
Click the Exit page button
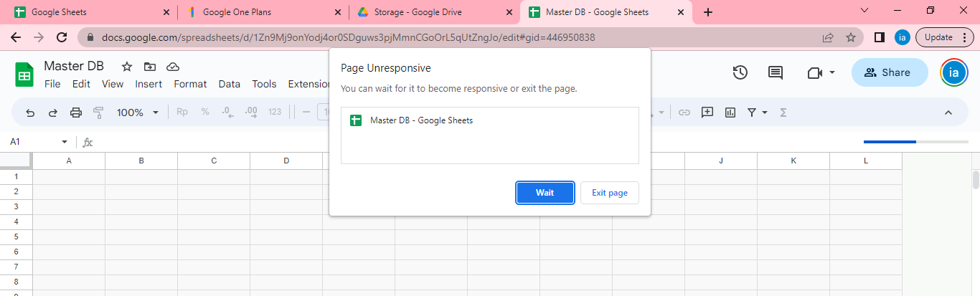pyautogui.click(x=609, y=193)
